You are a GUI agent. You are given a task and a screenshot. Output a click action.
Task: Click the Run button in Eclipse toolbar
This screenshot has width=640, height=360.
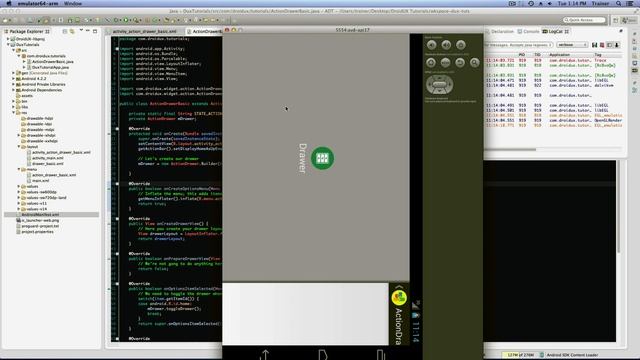click(x=126, y=20)
